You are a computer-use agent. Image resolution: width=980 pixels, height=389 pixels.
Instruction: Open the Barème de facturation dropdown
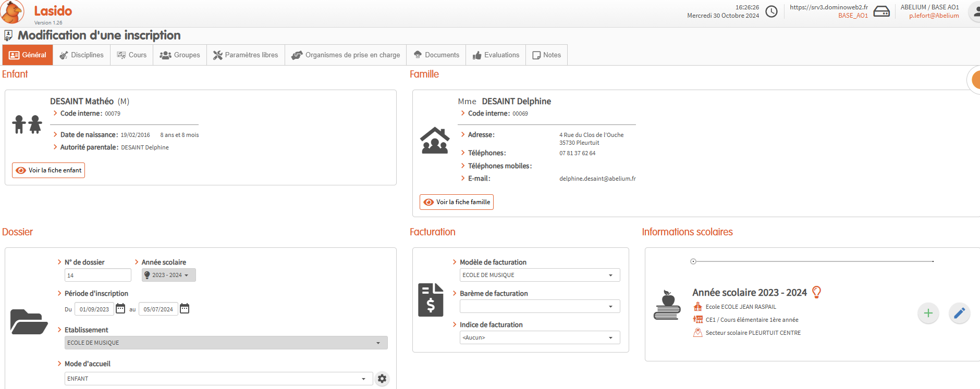click(x=540, y=306)
